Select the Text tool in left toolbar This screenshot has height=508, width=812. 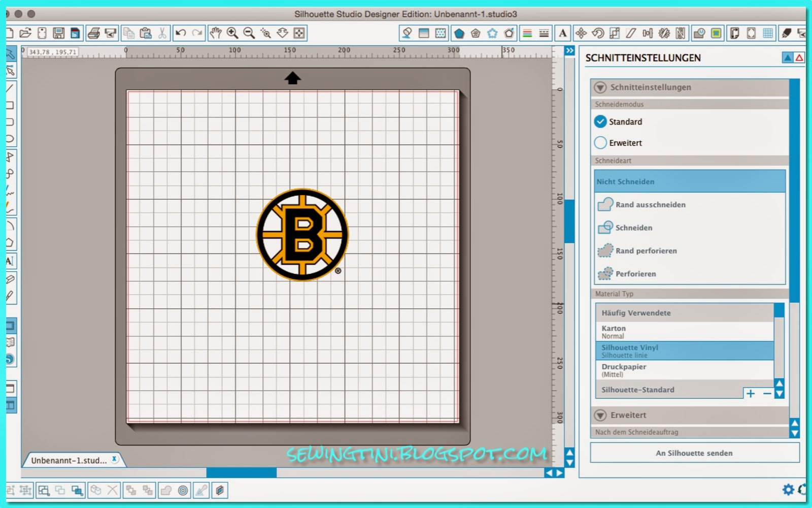10,261
